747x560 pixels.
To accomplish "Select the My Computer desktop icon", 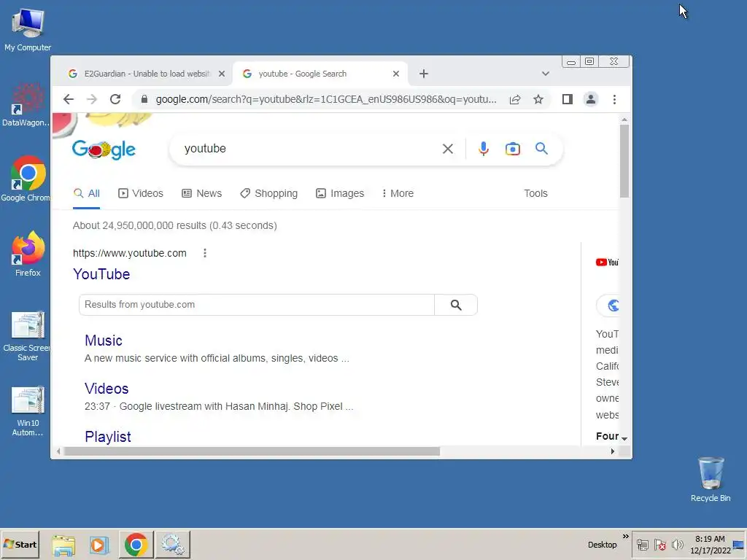I will point(28,29).
